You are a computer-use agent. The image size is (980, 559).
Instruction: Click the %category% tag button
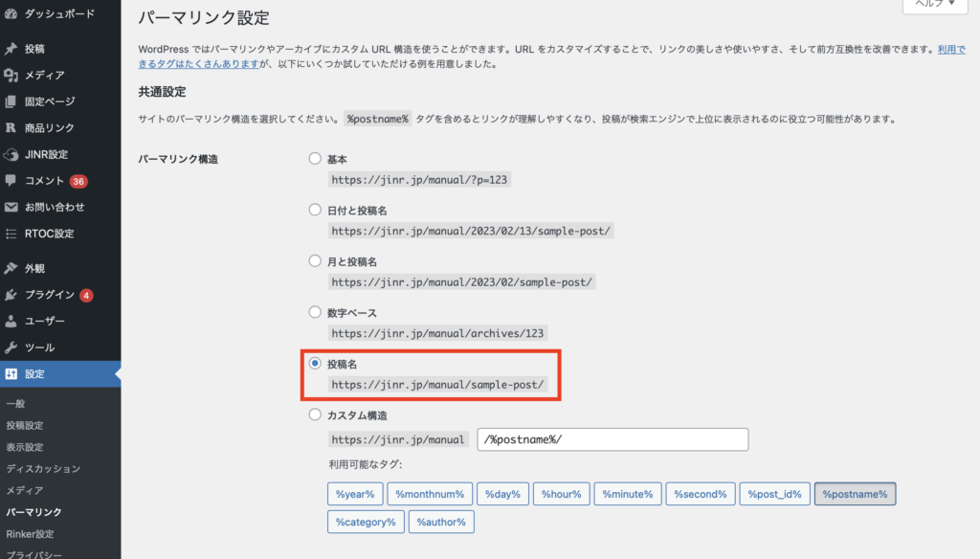[365, 522]
